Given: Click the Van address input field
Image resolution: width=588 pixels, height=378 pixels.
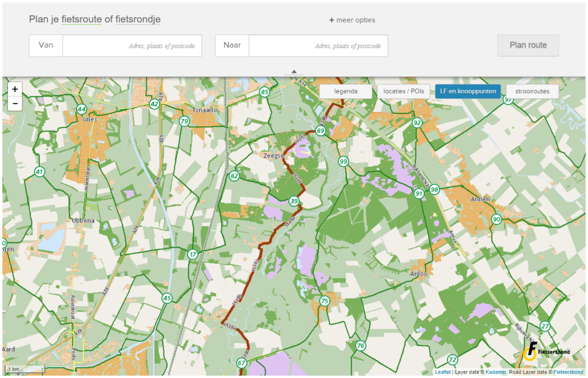Looking at the screenshot, I should (132, 45).
